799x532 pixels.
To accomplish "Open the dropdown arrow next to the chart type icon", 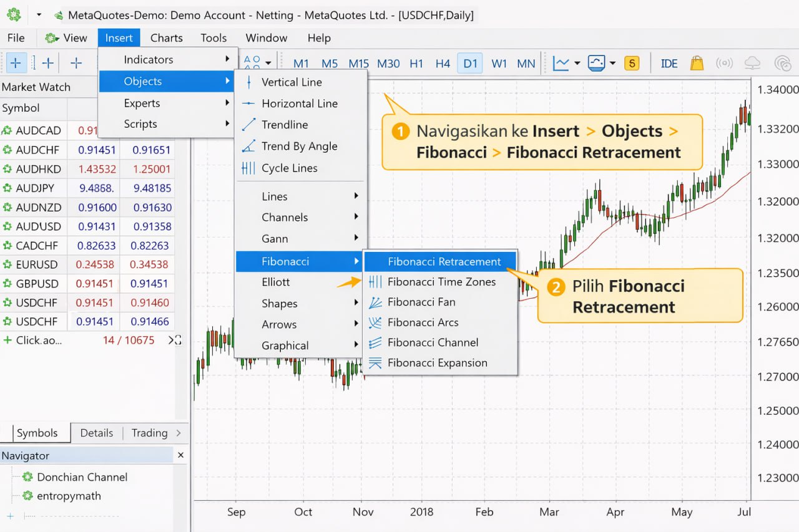I will click(577, 63).
